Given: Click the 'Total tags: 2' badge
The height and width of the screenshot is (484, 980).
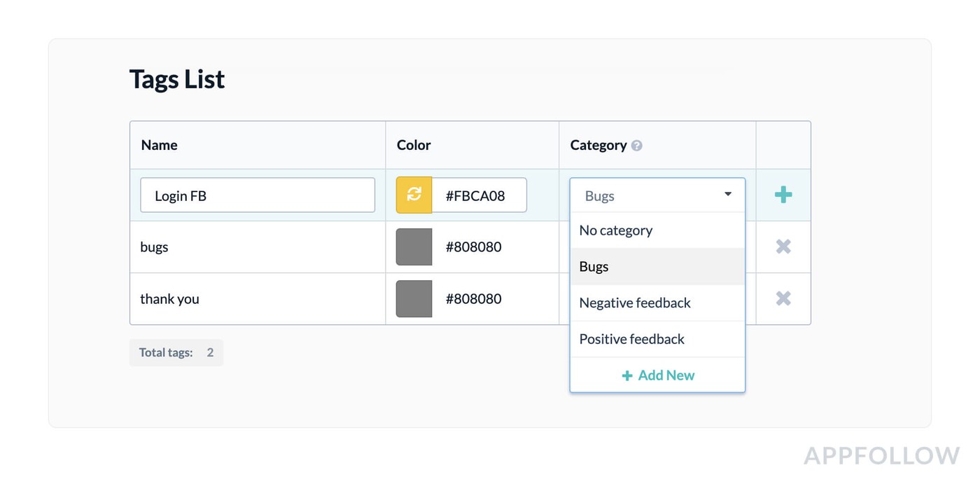Looking at the screenshot, I should [176, 352].
